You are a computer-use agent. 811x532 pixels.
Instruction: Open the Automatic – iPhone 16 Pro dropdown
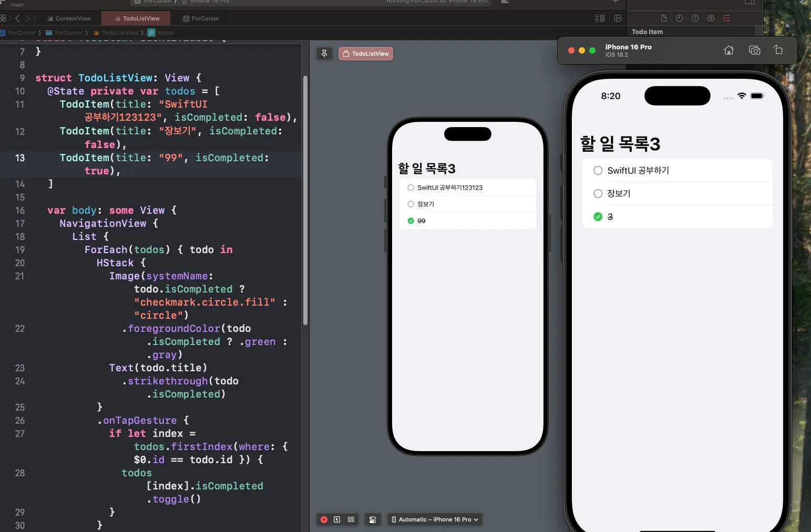click(x=435, y=519)
